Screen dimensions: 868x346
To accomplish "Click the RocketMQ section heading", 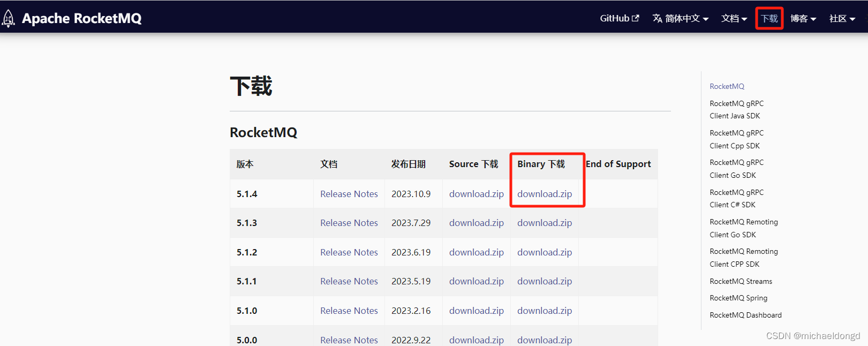I will pyautogui.click(x=263, y=132).
